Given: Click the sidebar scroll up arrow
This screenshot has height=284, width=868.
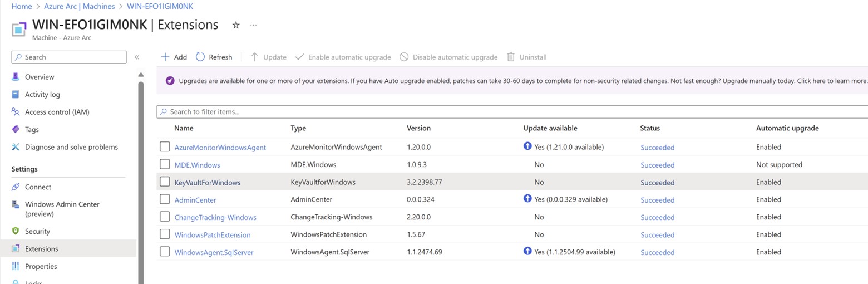Looking at the screenshot, I should (x=141, y=75).
